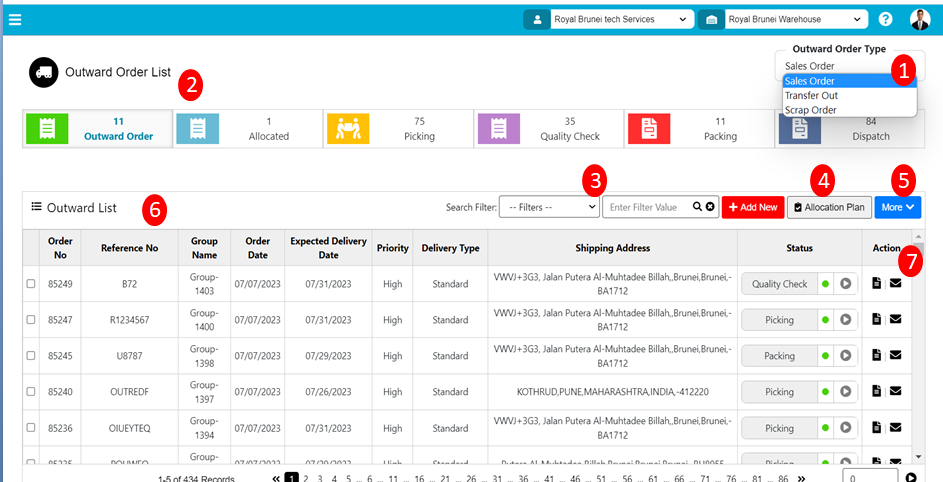Open the Allocation Plan button
The height and width of the screenshot is (482, 943).
[x=828, y=207]
